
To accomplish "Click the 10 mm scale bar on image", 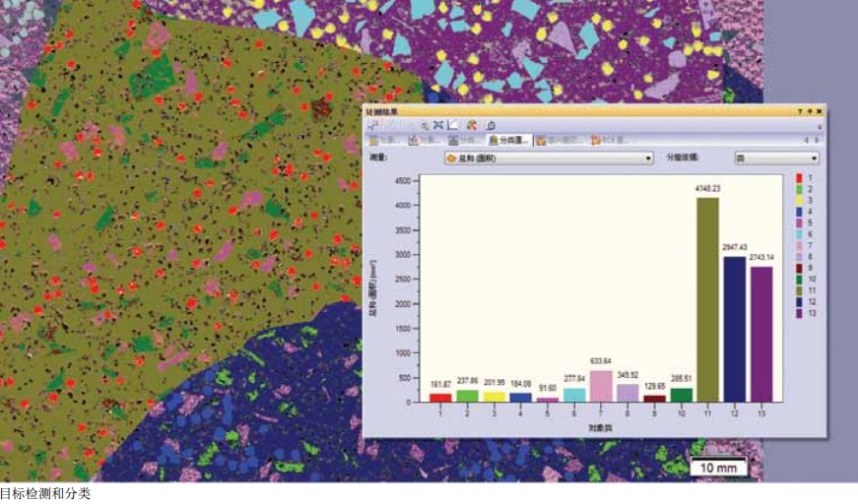I will click(x=718, y=468).
